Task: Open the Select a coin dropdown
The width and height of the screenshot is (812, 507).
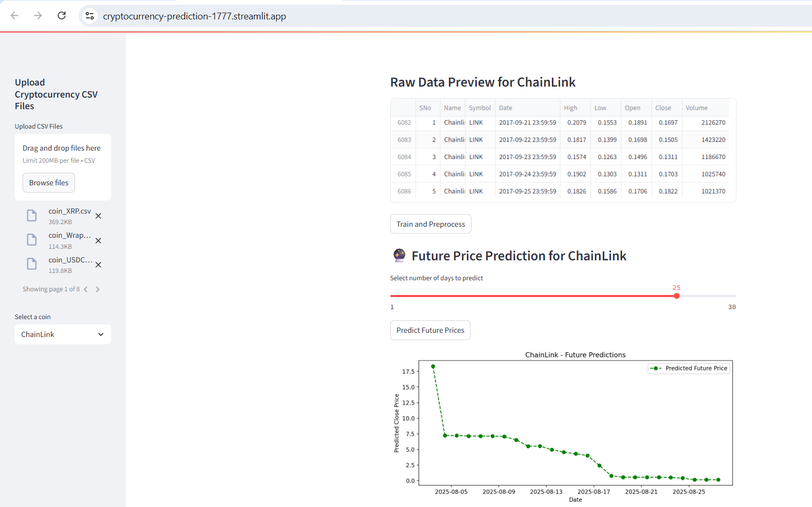Action: 63,334
